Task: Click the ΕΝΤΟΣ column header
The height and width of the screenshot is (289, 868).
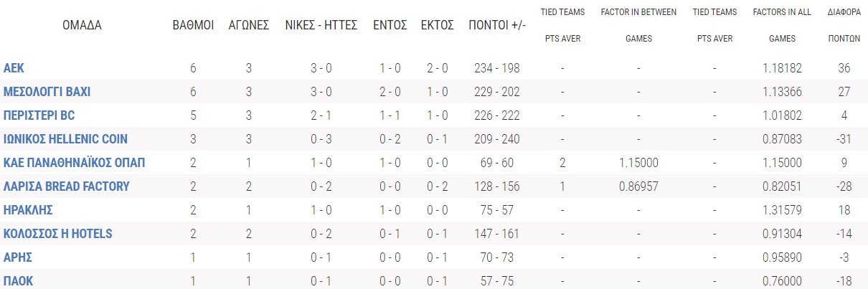Action: (x=390, y=25)
